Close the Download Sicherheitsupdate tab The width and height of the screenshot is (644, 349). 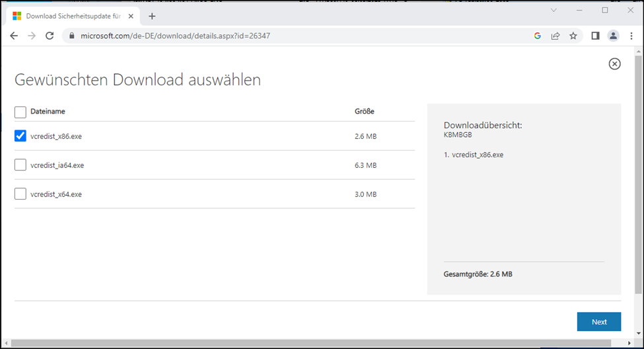tap(131, 16)
